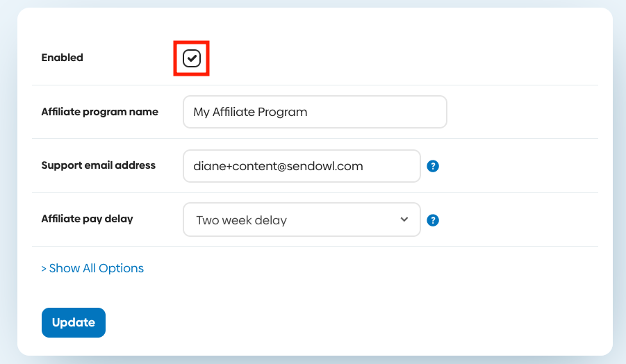The width and height of the screenshot is (626, 364).
Task: Click the Support email address label
Action: click(99, 165)
